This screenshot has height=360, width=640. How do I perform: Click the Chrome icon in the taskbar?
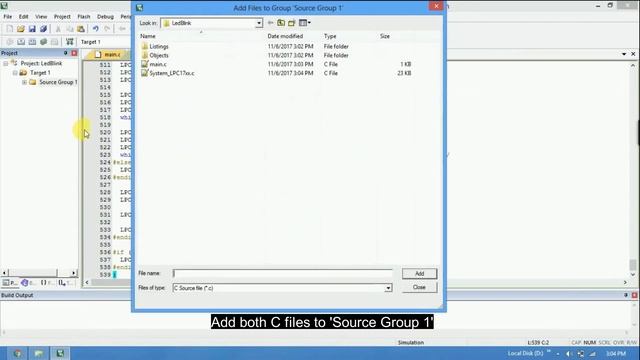(17, 353)
